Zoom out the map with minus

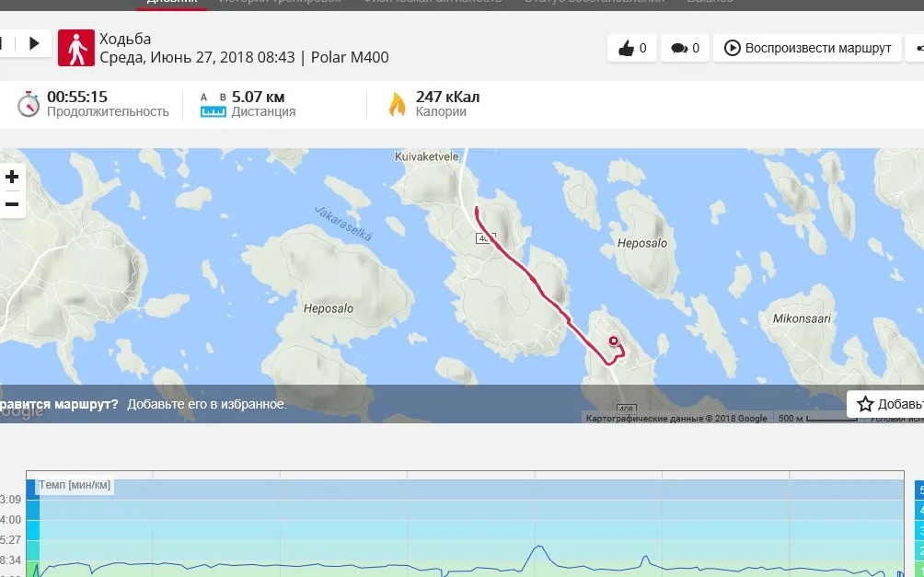pos(12,204)
